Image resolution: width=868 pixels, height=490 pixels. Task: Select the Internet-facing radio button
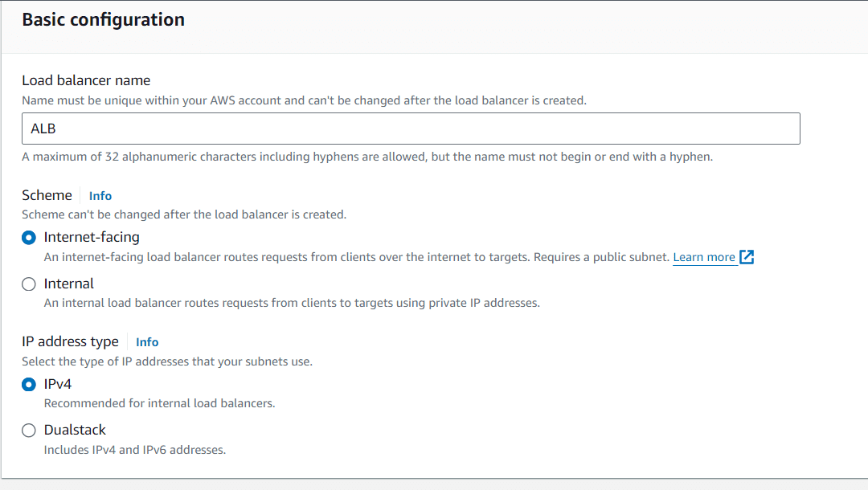click(29, 238)
